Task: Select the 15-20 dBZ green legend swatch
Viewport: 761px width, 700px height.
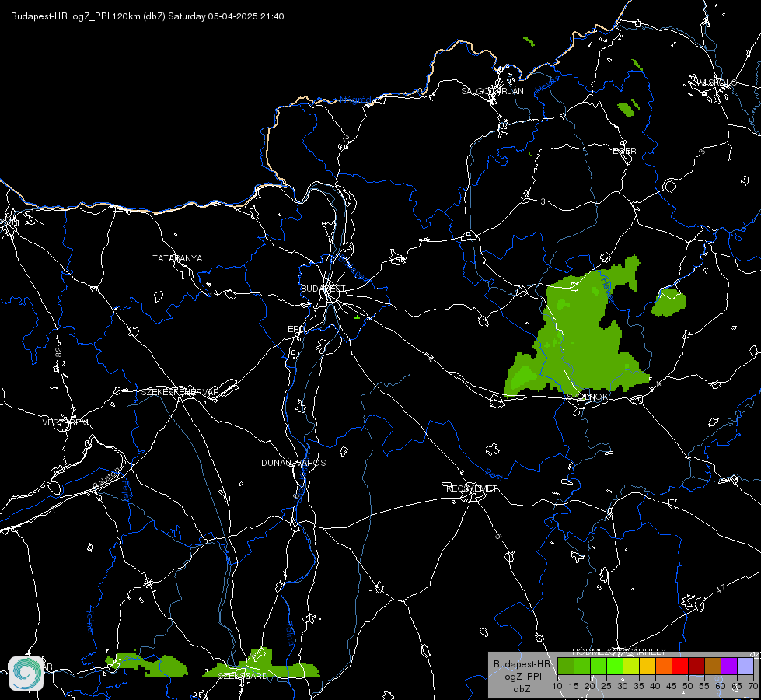Action: [582, 667]
